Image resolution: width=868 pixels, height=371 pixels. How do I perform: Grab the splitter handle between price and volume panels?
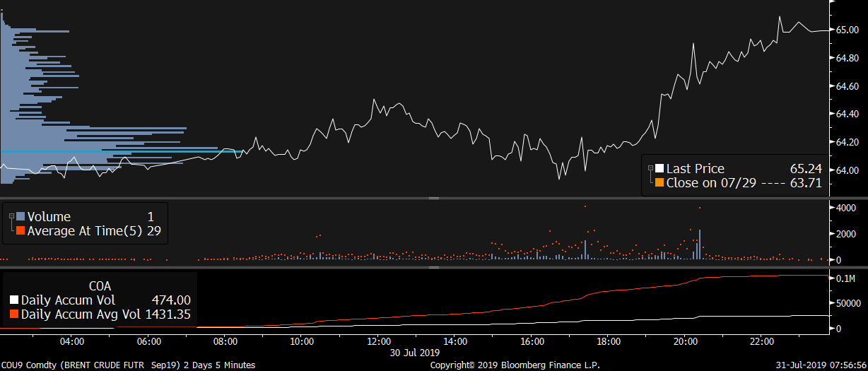coord(433,199)
